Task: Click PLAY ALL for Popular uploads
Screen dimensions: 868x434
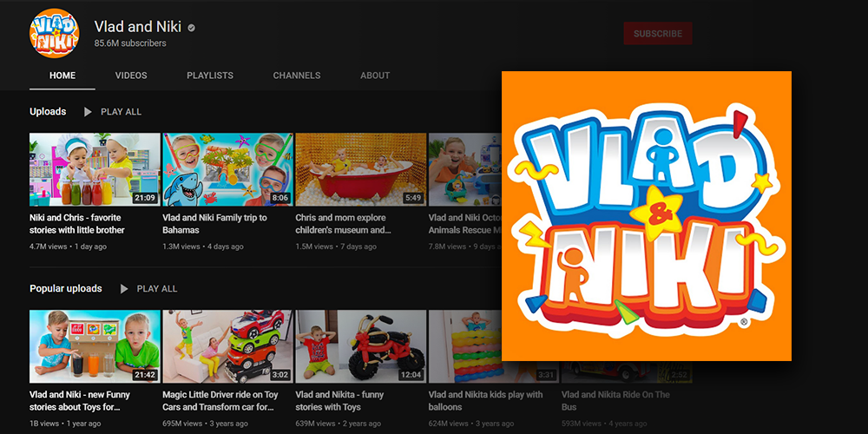Action: click(157, 289)
